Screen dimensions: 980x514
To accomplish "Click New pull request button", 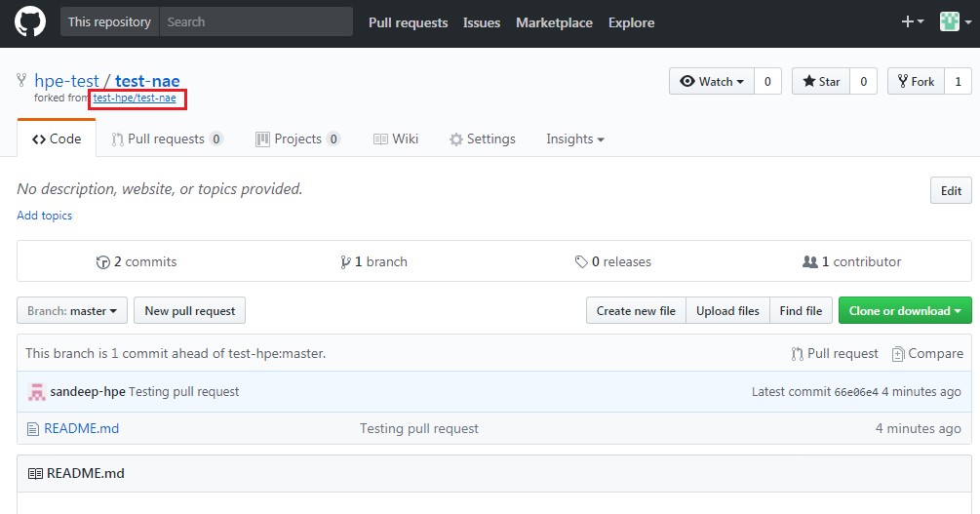I will coord(189,310).
